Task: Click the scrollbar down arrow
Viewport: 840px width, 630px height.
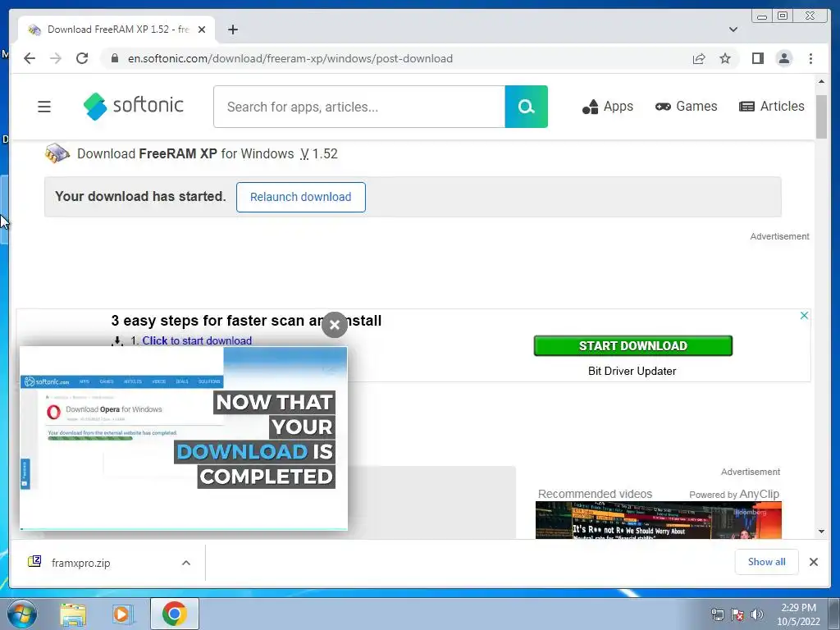Action: click(821, 532)
